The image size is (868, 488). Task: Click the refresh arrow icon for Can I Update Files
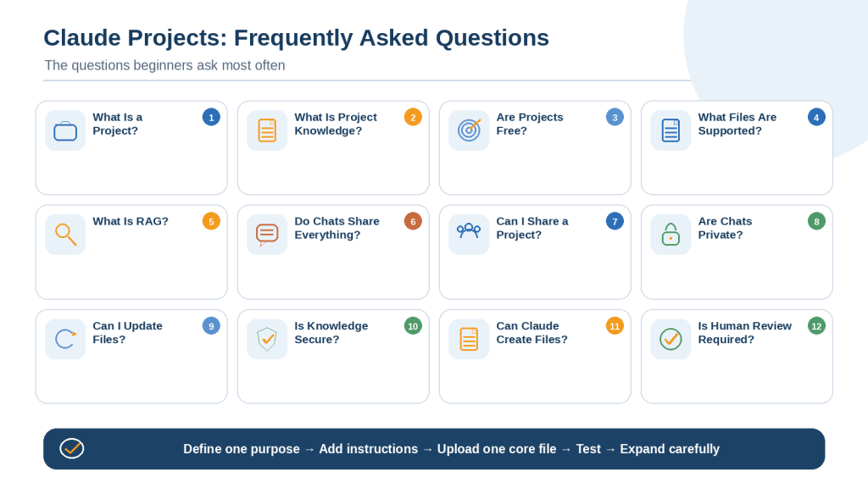point(65,339)
